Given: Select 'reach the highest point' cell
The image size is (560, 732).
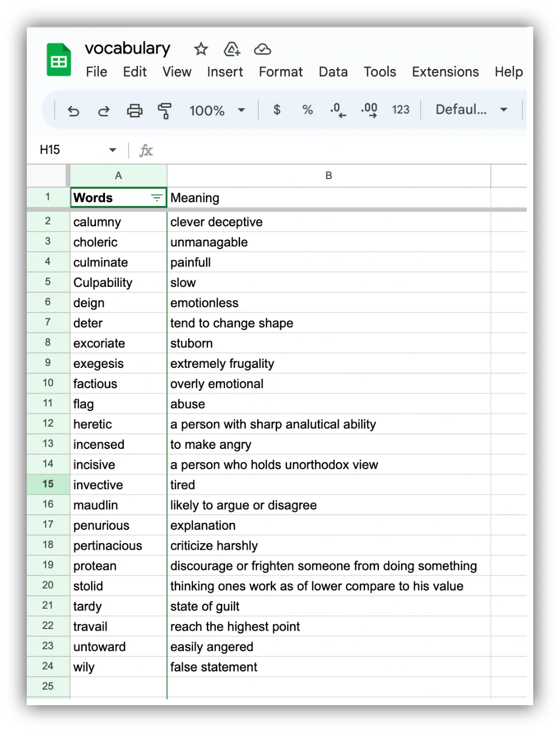Looking at the screenshot, I should (328, 626).
